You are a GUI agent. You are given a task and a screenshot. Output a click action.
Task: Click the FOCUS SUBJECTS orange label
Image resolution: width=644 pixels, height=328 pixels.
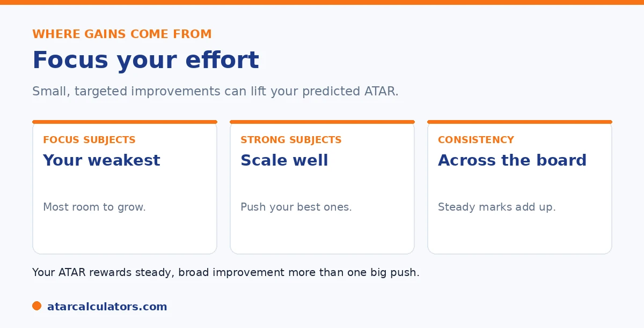89,140
